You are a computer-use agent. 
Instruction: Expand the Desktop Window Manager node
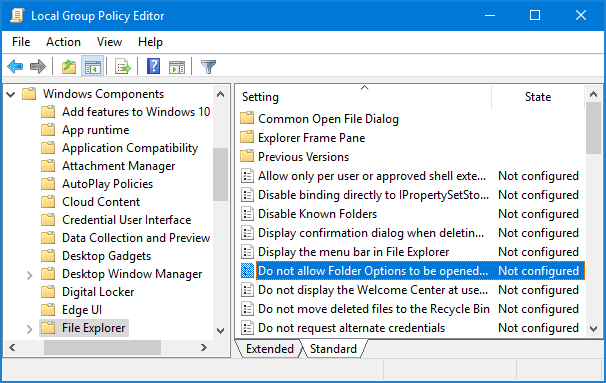coord(30,275)
